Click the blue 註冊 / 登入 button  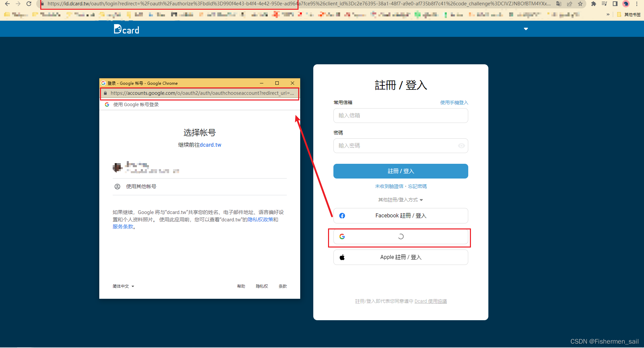(401, 171)
